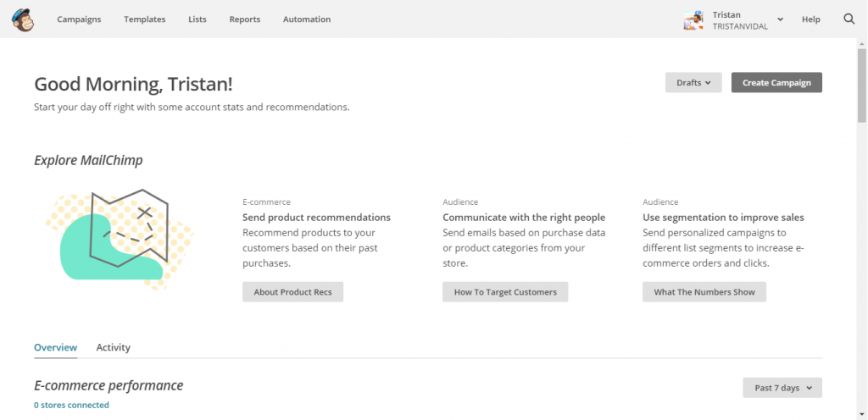
Task: Click the MailChimp monkey logo
Action: pos(23,19)
